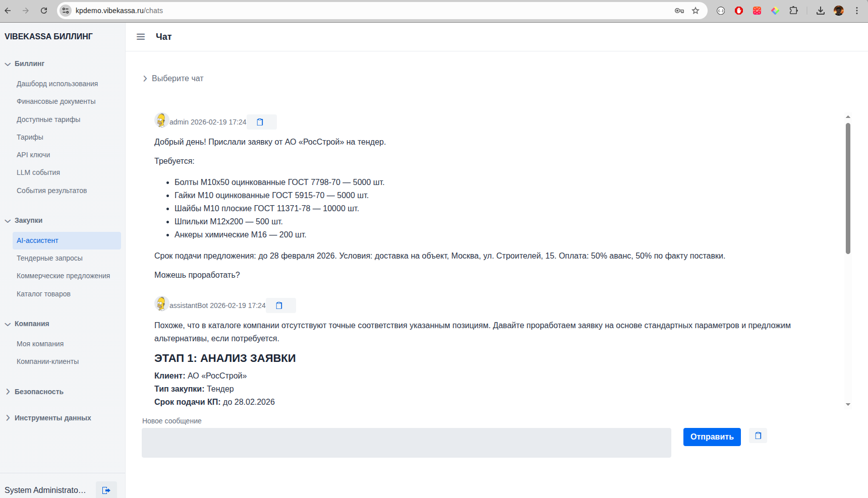This screenshot has height=498, width=868.
Task: Open Тендерные запросы in the sidebar
Action: 49,258
